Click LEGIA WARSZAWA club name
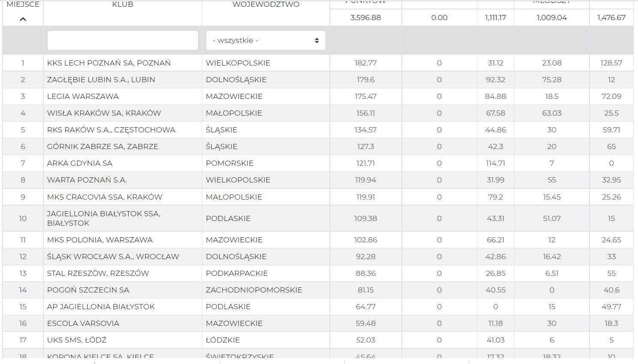The height and width of the screenshot is (364, 638). pos(83,96)
